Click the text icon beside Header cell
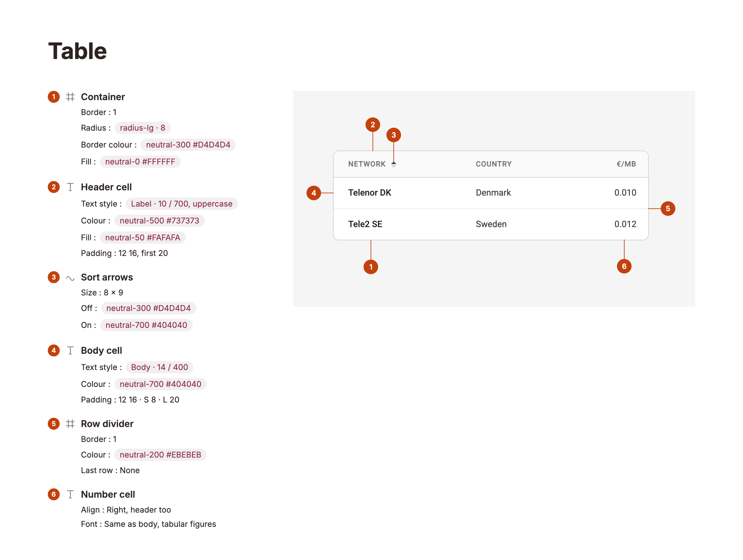 point(70,187)
